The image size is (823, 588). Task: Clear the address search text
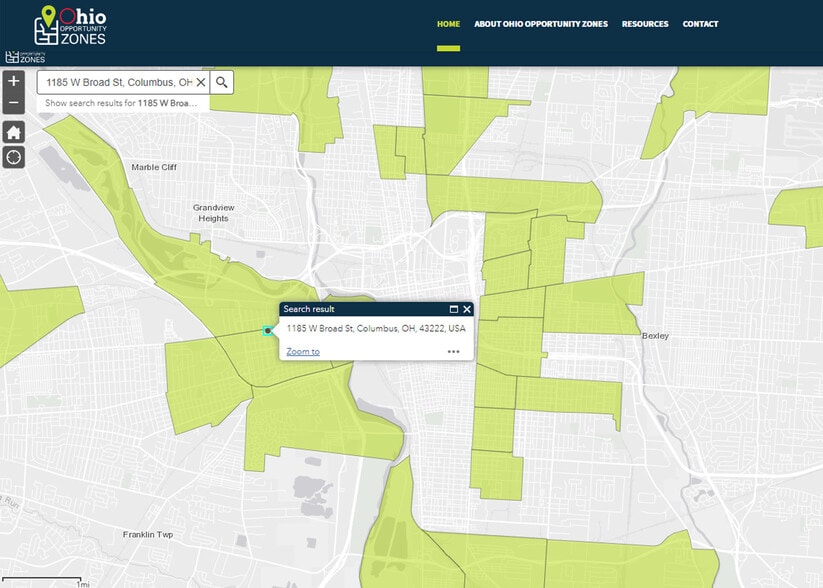200,82
